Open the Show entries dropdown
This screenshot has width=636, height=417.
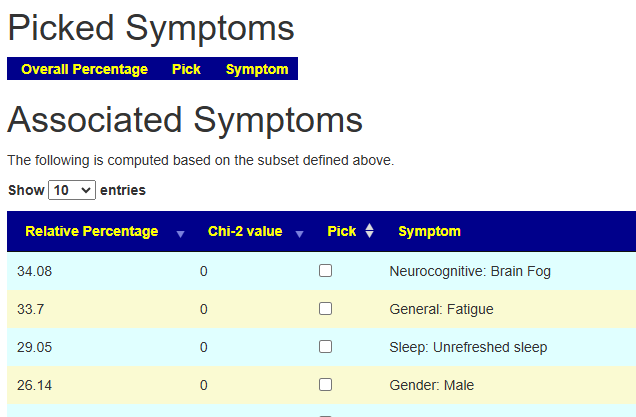pos(72,190)
